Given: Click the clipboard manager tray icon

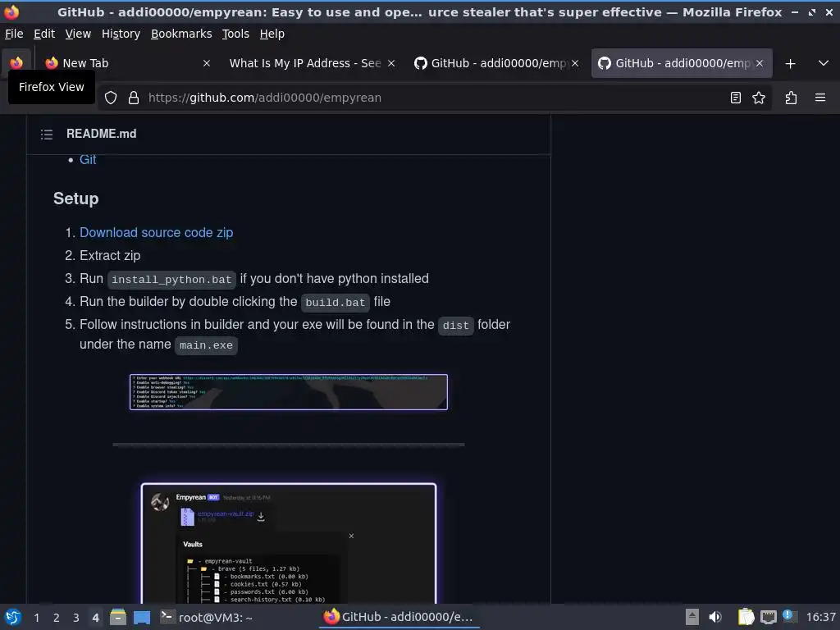Looking at the screenshot, I should point(746,617).
